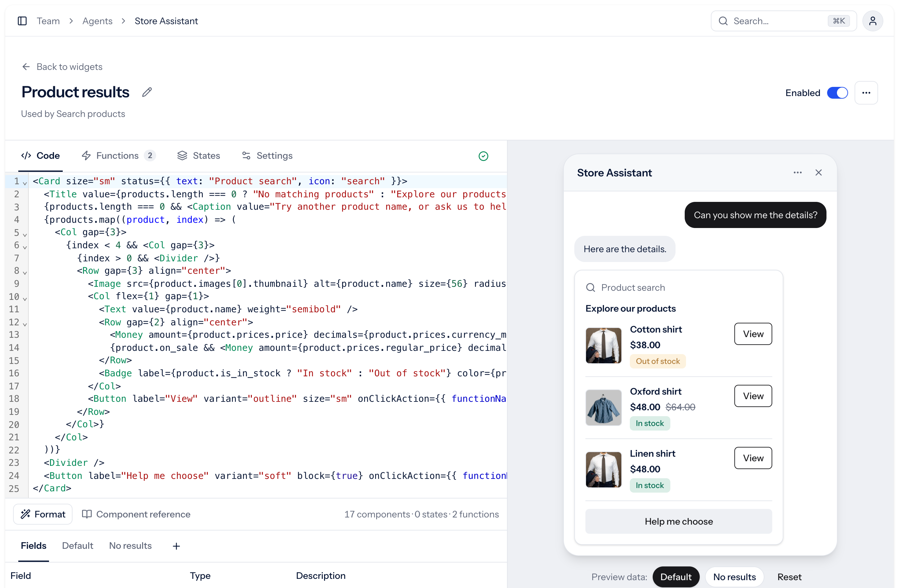The width and height of the screenshot is (899, 588).
Task: Open the Settings tab
Action: [x=267, y=155]
